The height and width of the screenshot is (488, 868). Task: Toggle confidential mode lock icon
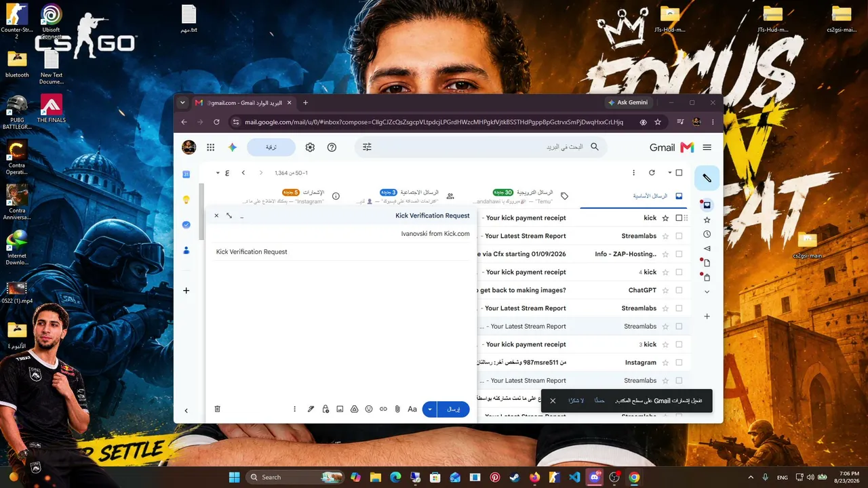point(325,409)
